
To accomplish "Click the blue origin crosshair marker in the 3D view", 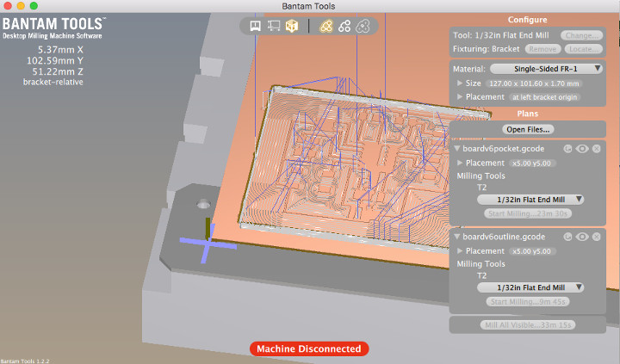I will click(208, 244).
